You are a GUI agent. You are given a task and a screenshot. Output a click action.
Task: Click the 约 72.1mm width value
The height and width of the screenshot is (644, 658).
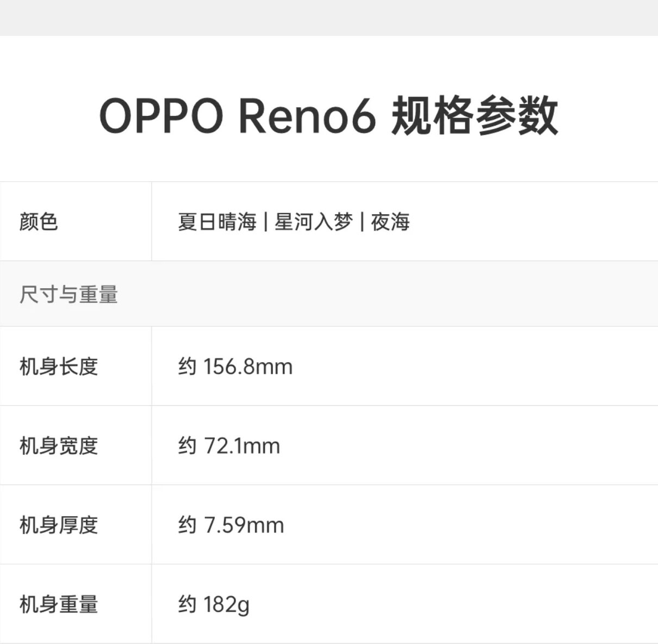(x=229, y=446)
